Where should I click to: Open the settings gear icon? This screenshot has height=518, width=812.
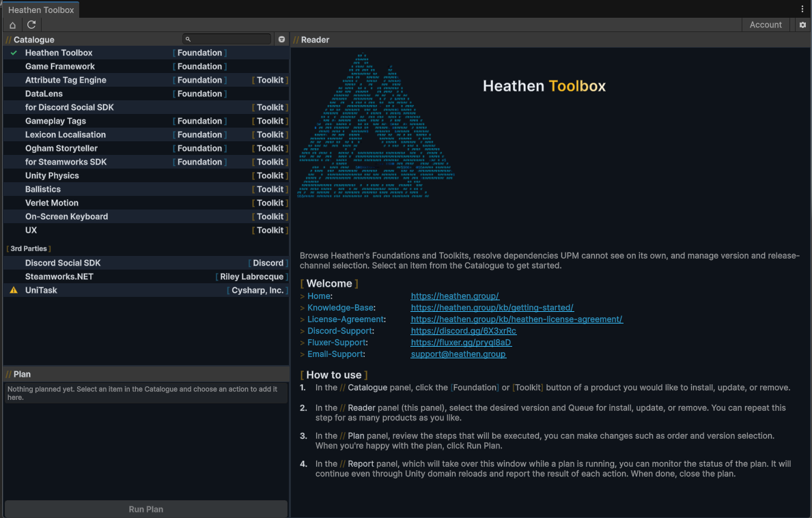(802, 25)
